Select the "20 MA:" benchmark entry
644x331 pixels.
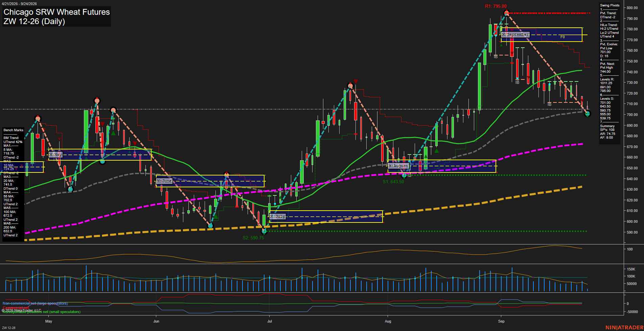9,181
